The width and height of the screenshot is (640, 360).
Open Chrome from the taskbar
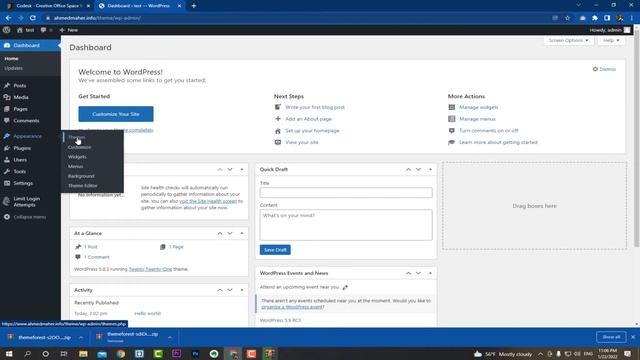pyautogui.click(x=121, y=354)
